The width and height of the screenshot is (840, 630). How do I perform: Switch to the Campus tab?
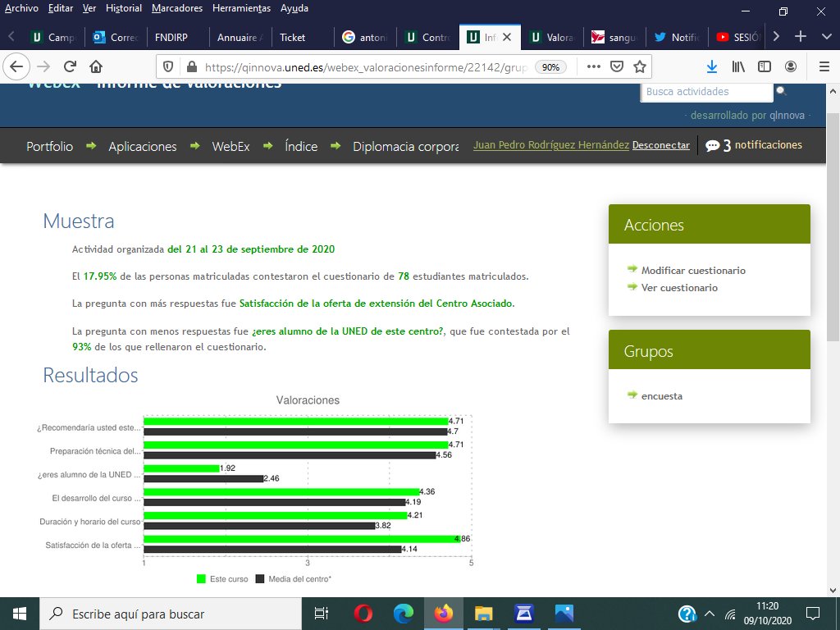(x=53, y=37)
